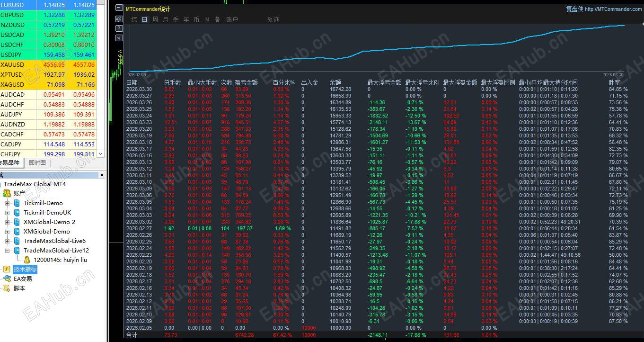This screenshot has width=644, height=342.
Task: Open the 轨迹 track tab
Action: 273,19
